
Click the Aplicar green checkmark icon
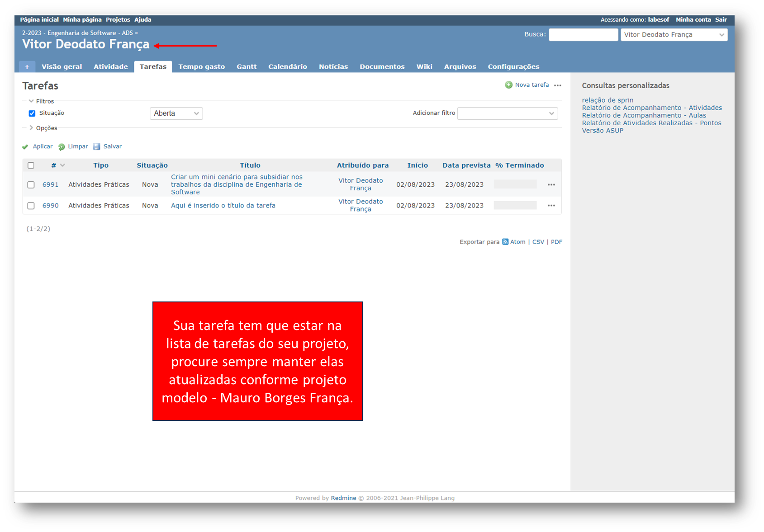tap(25, 147)
